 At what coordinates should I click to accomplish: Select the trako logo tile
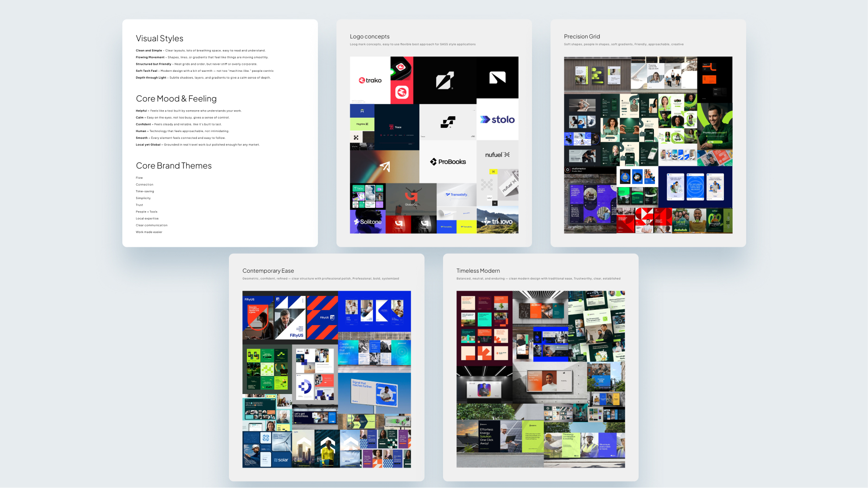pyautogui.click(x=370, y=80)
